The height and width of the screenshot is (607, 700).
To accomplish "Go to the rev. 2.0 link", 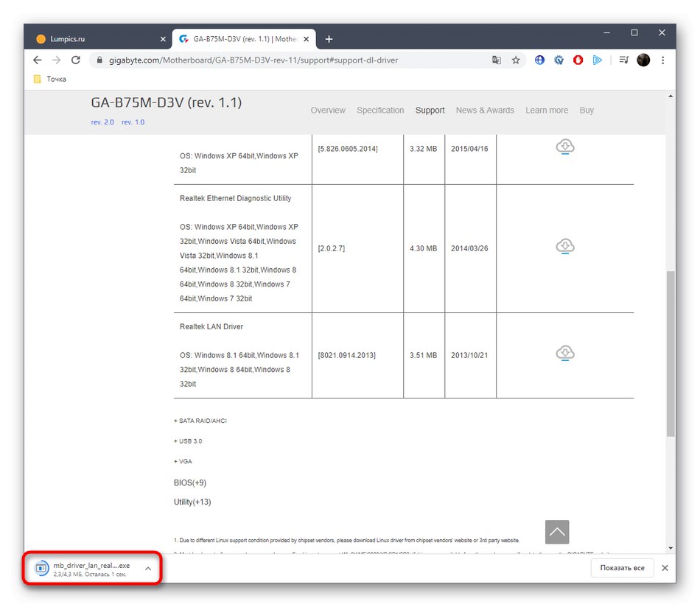I will pos(102,122).
